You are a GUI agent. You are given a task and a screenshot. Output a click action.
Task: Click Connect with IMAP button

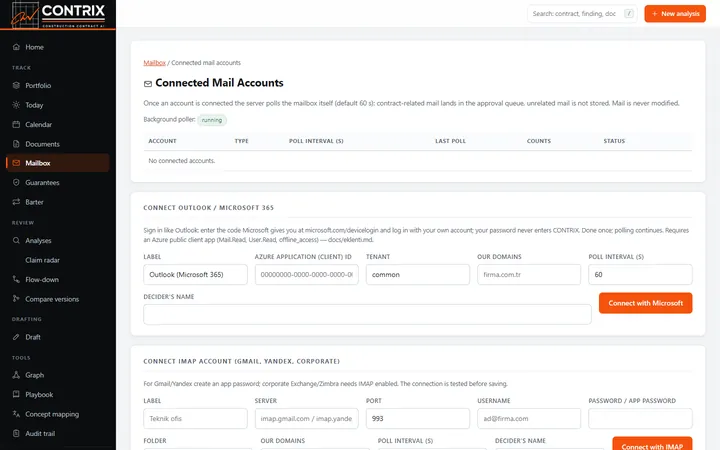point(652,444)
